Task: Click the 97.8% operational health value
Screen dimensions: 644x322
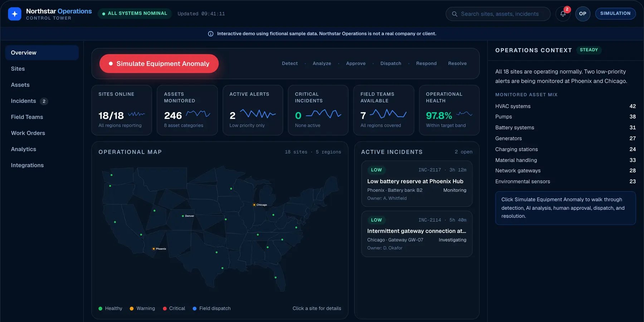Action: (x=439, y=116)
